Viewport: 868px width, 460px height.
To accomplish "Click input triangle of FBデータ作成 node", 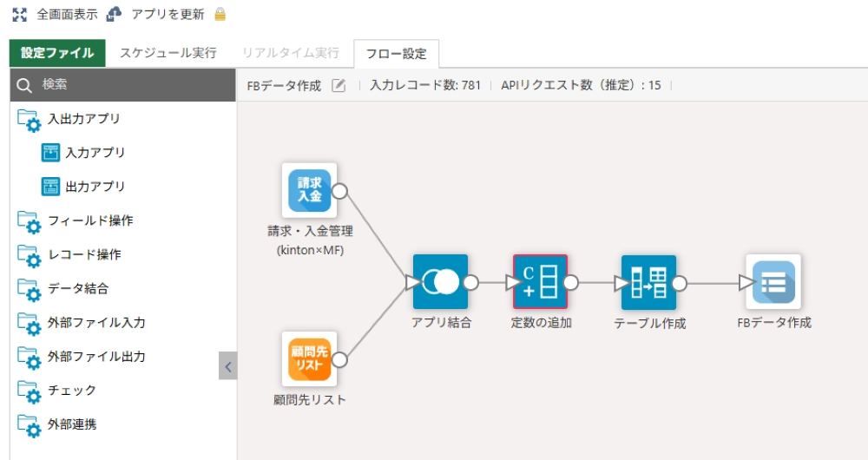I will coord(746,283).
